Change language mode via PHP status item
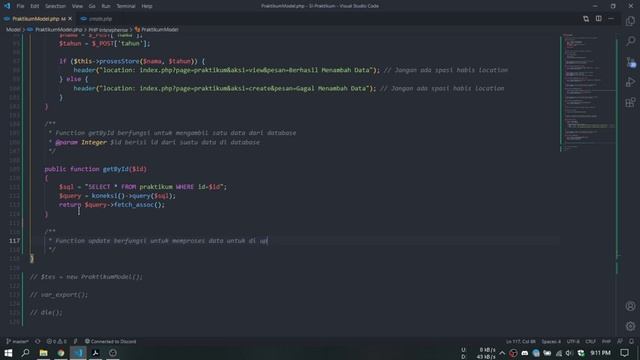 [606, 341]
